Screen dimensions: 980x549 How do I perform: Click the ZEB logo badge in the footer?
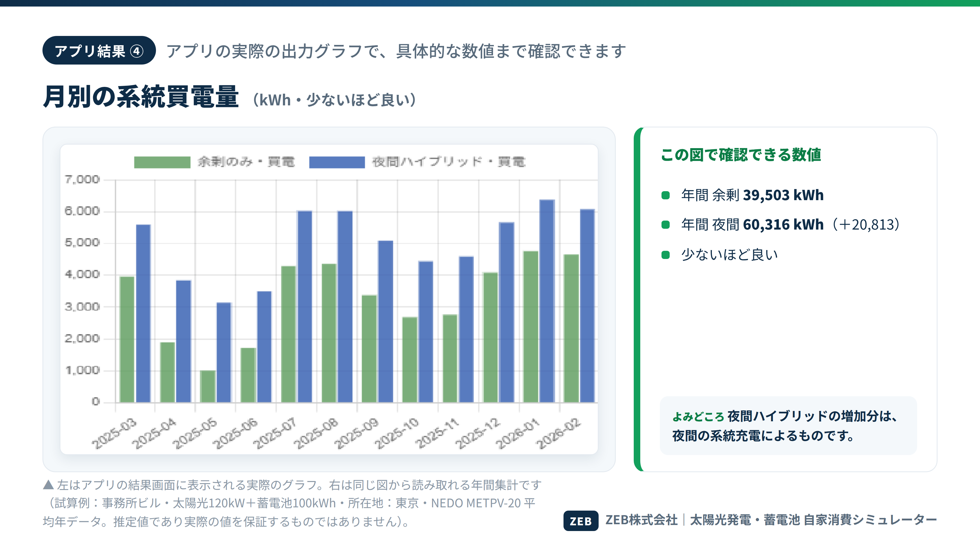pyautogui.click(x=581, y=520)
